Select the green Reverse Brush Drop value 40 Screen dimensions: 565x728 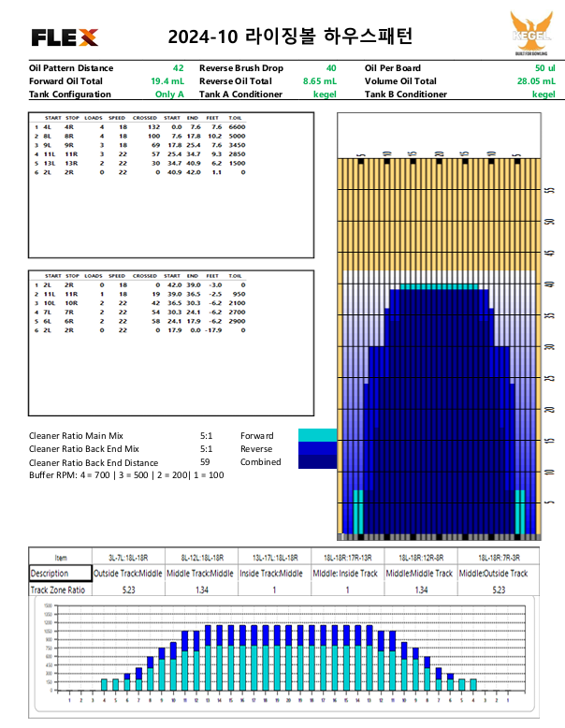click(x=331, y=68)
